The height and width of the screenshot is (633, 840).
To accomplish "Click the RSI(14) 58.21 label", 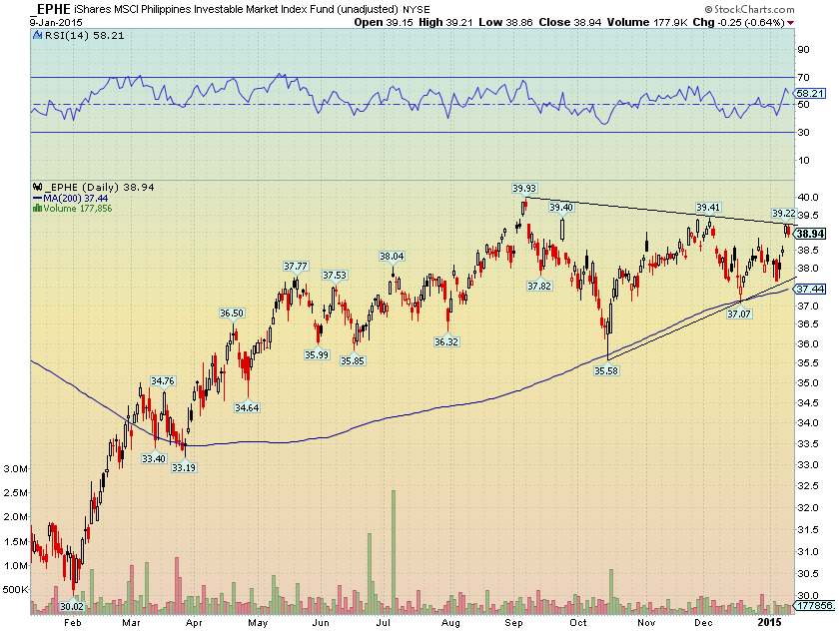I will click(84, 35).
